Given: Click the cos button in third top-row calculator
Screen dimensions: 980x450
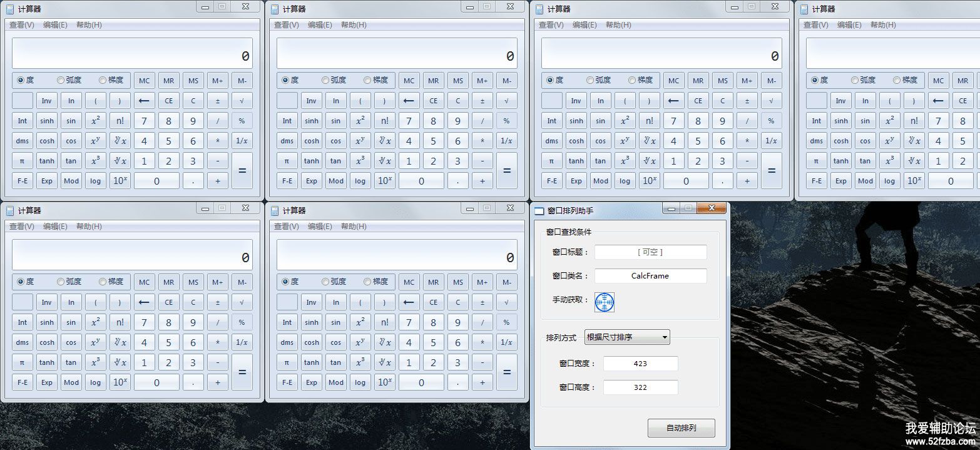Looking at the screenshot, I should (600, 141).
